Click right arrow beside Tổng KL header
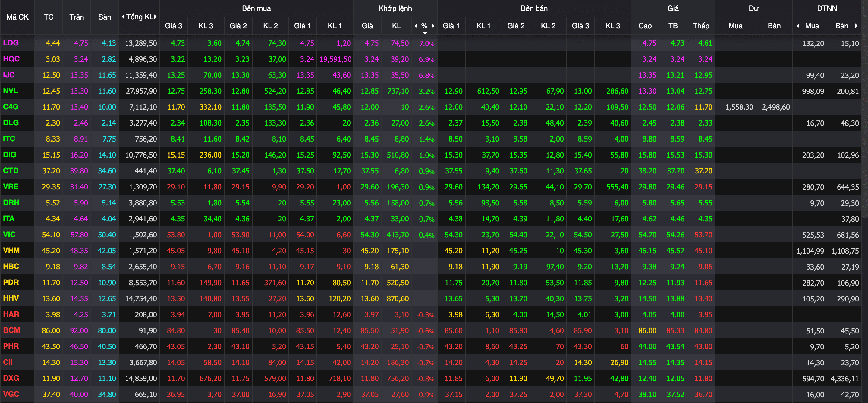Viewport: 868px width, 403px height. coord(155,17)
